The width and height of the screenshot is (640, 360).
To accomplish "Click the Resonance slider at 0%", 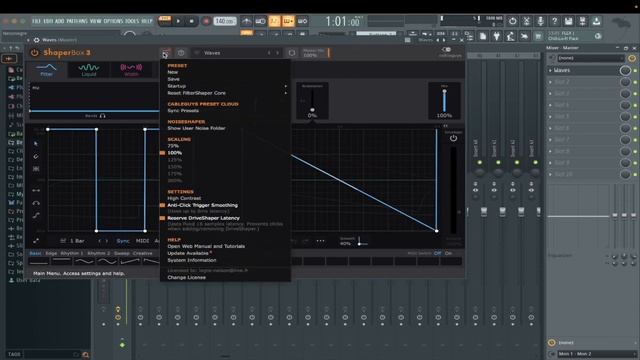I will (x=312, y=101).
